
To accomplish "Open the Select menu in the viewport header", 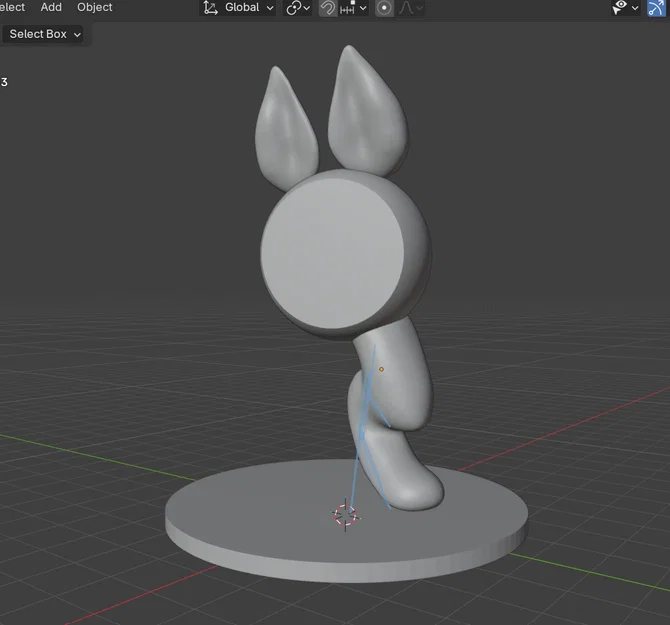I will (x=12, y=7).
